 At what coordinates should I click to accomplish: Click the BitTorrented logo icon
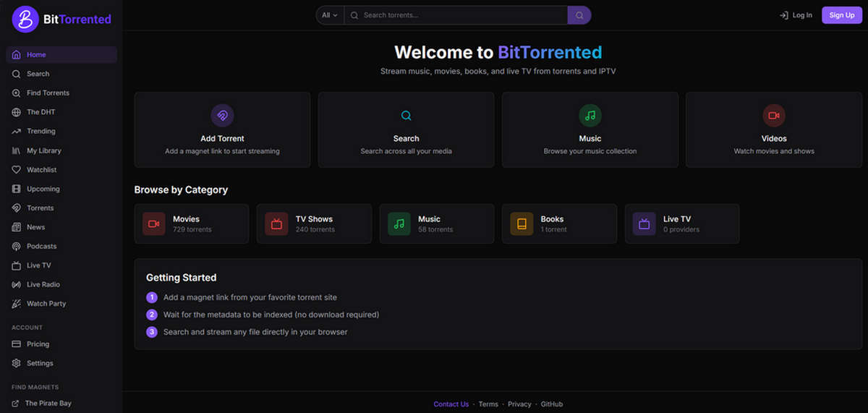[x=25, y=19]
